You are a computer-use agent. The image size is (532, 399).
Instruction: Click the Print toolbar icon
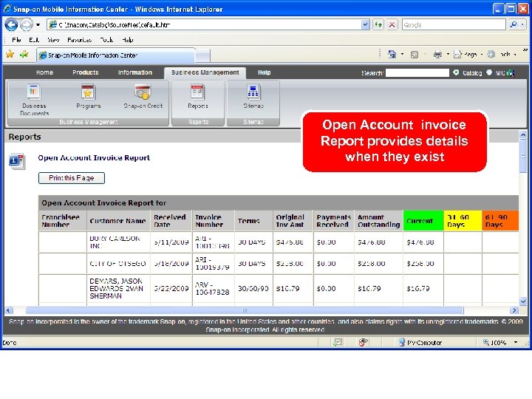(x=437, y=54)
